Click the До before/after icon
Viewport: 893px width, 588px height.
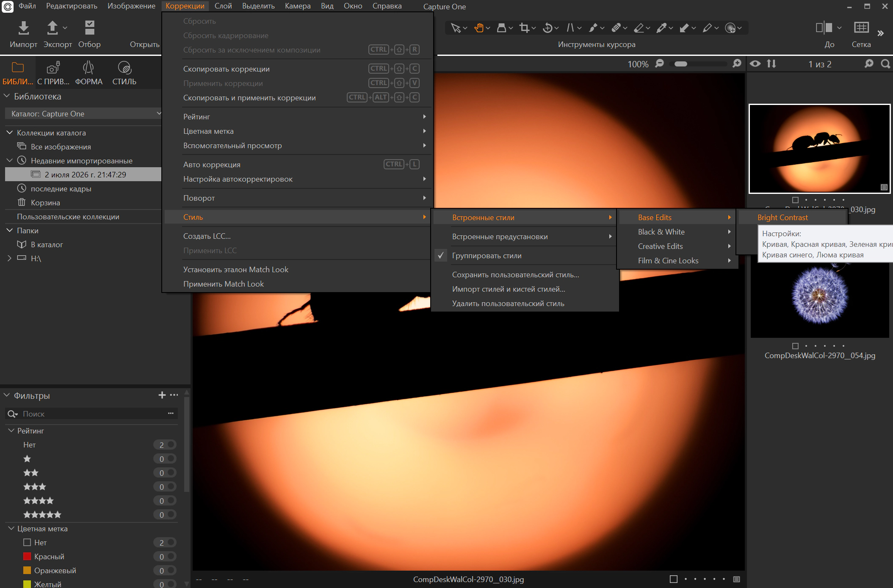(824, 28)
